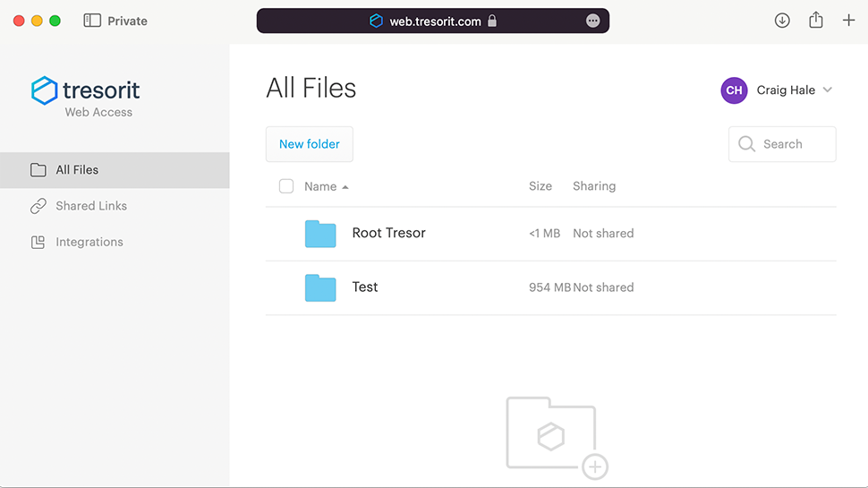Viewport: 868px width, 488px height.
Task: Click the Craig Hale user name
Action: [x=786, y=90]
